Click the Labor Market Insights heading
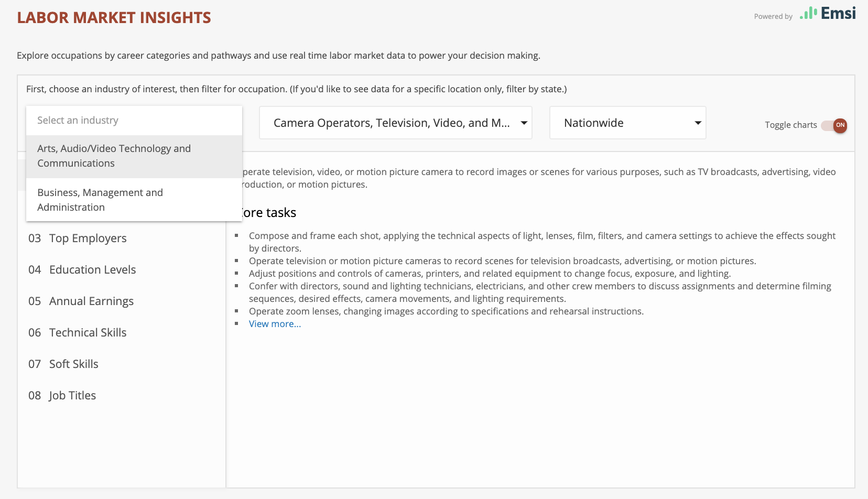 coord(114,18)
